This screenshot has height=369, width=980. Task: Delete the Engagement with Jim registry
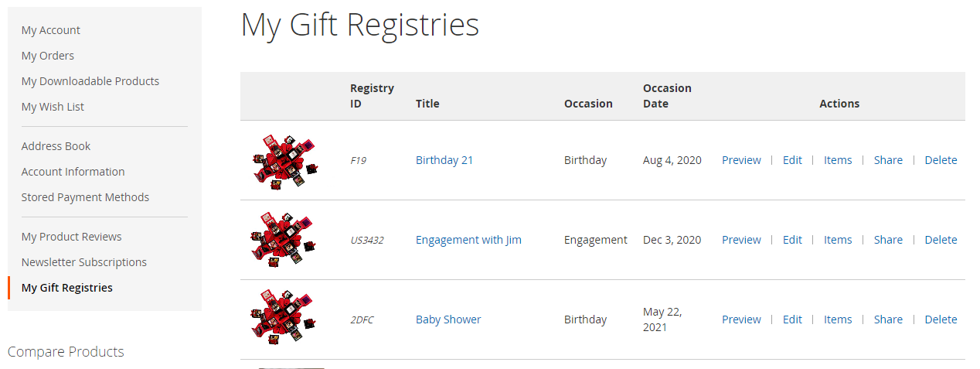tap(941, 240)
